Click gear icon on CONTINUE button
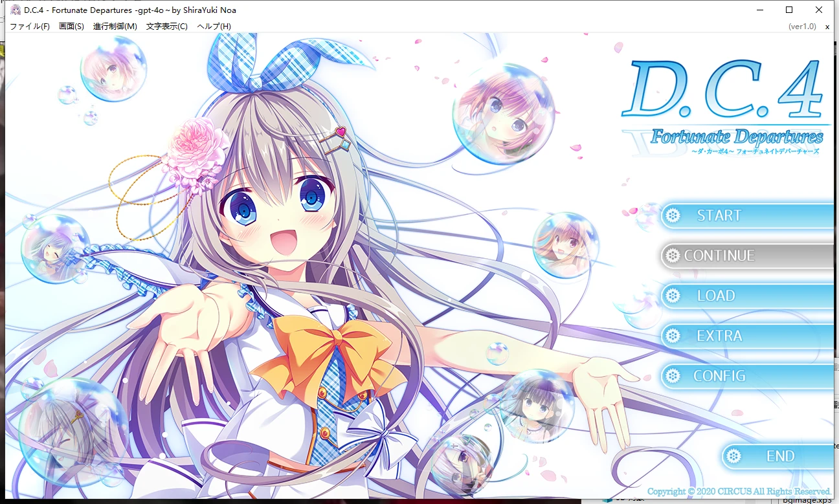This screenshot has height=504, width=839. [673, 256]
